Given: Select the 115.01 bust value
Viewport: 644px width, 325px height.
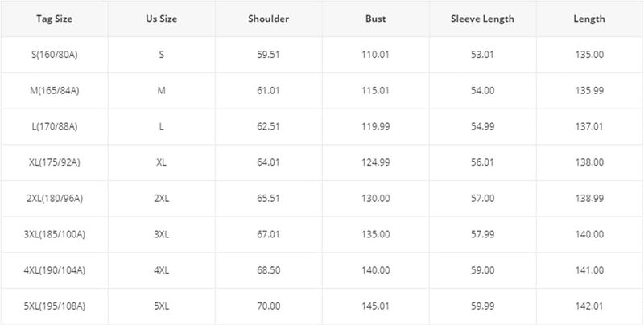Looking at the screenshot, I should [x=376, y=90].
